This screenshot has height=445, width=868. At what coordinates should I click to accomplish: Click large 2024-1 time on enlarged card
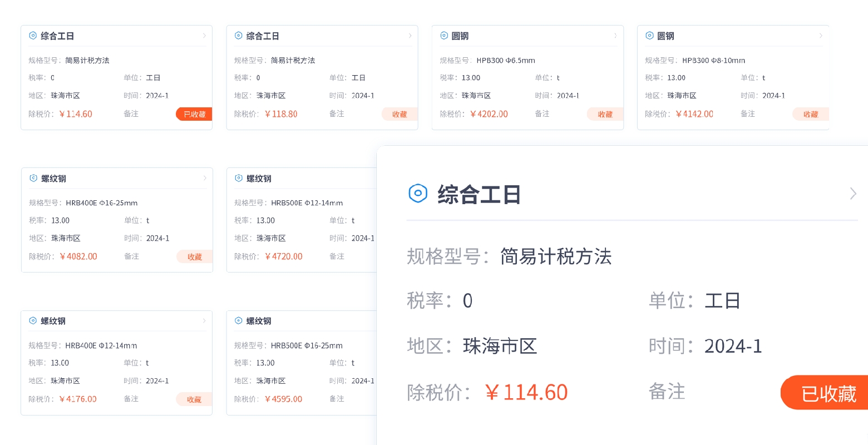pyautogui.click(x=733, y=346)
